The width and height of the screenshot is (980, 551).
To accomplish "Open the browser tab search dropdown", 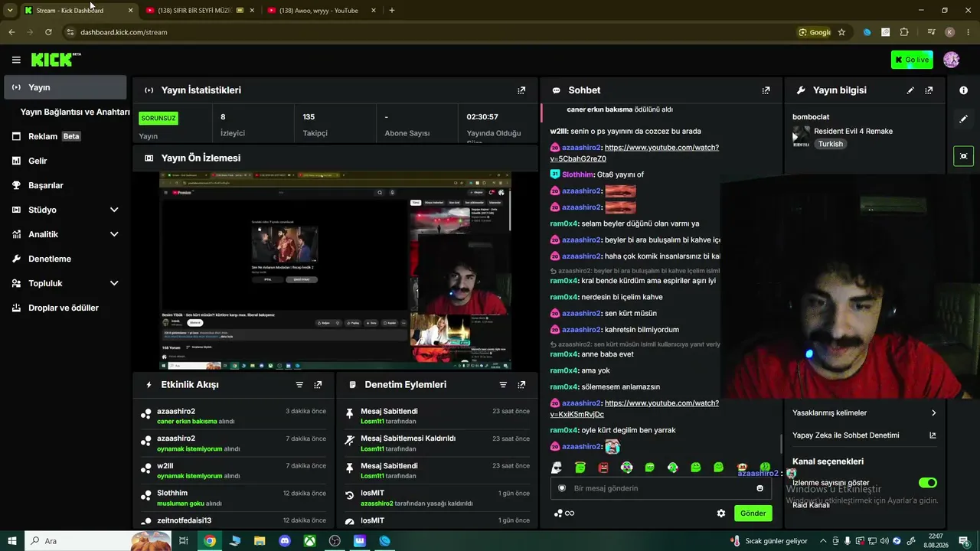I will [10, 10].
